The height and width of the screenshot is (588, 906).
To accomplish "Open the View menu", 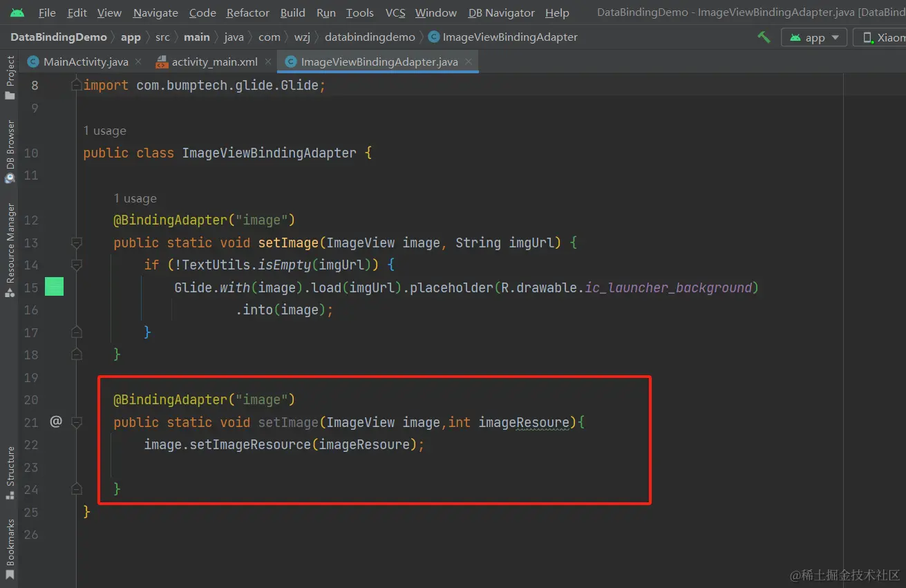I will pos(109,12).
